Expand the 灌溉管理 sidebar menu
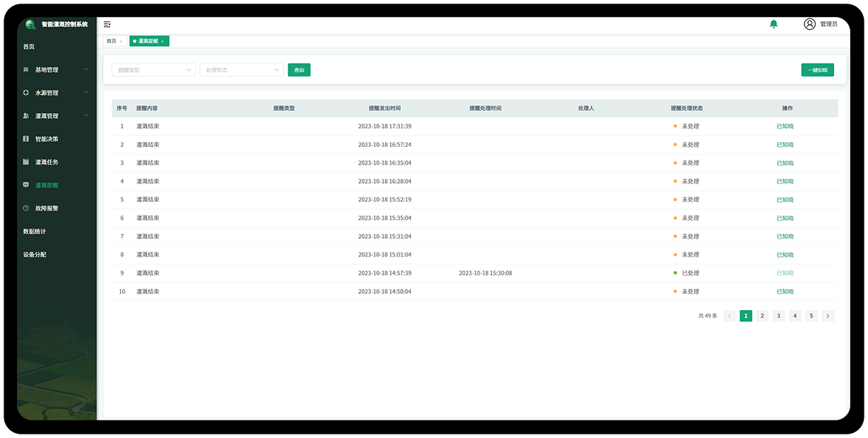868x438 pixels. [57, 116]
